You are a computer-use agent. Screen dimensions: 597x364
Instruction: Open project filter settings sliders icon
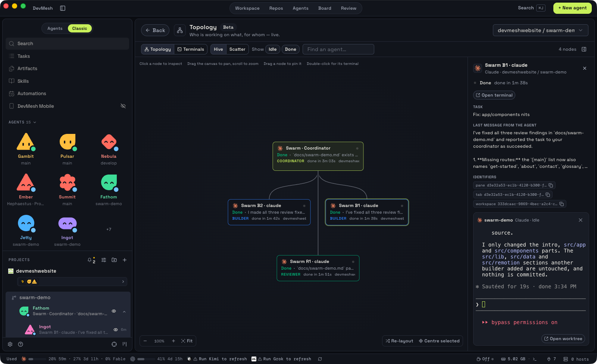point(104,260)
